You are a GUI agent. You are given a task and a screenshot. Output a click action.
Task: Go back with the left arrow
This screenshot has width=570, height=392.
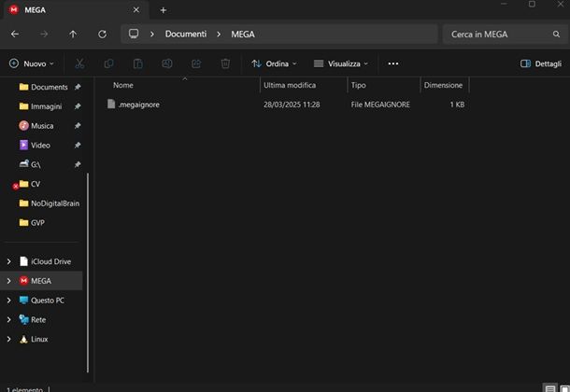[15, 35]
